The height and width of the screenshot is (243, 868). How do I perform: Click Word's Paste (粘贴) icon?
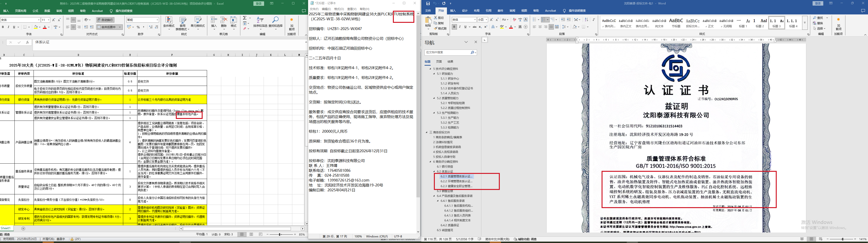click(428, 20)
